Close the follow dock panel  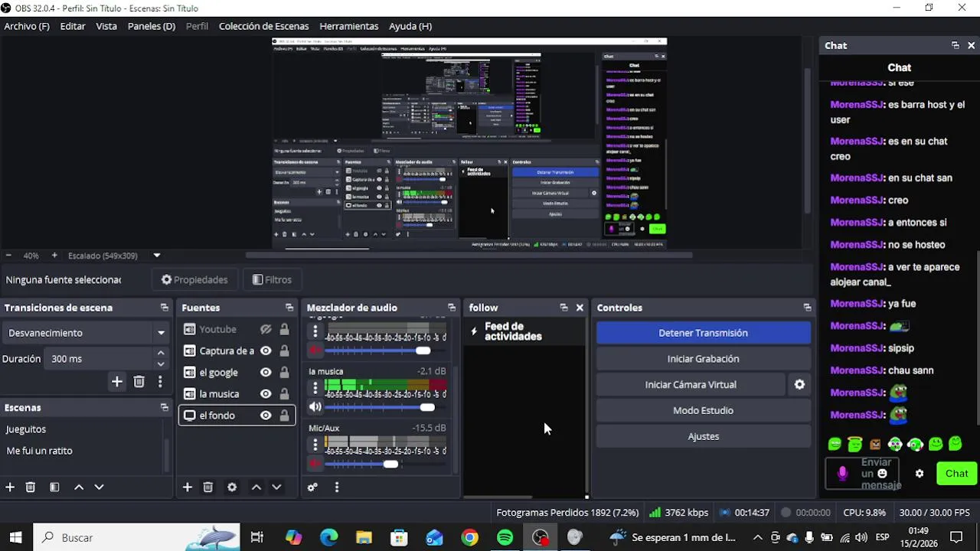click(580, 308)
